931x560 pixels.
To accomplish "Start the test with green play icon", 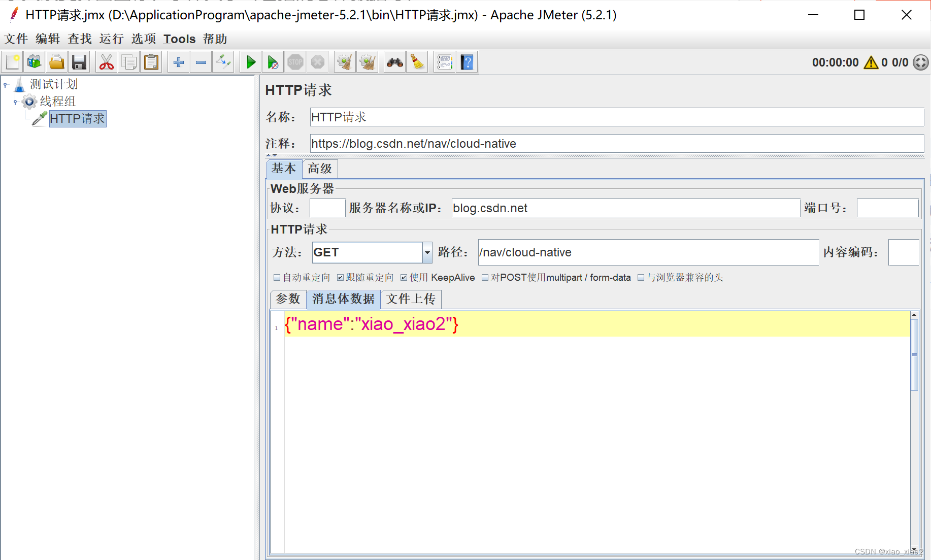I will [x=251, y=62].
